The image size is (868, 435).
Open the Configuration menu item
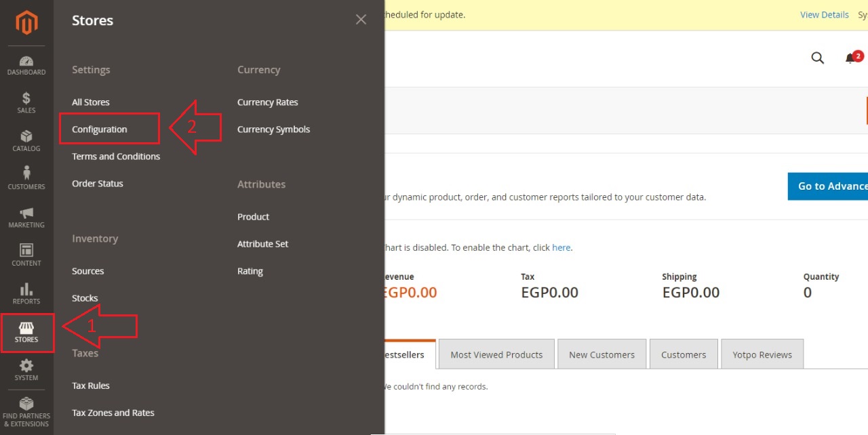coord(100,129)
